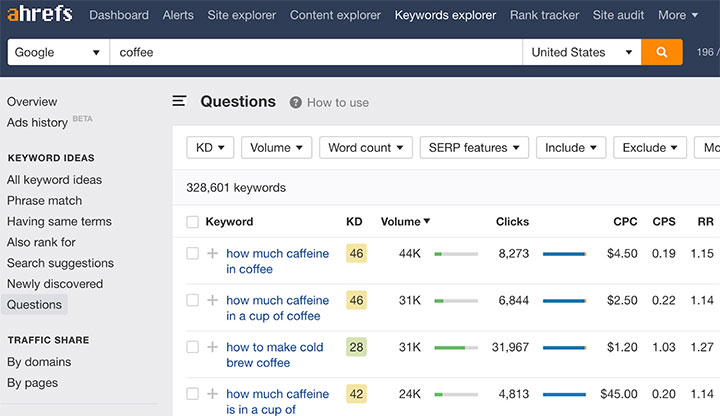The image size is (720, 416).
Task: Click the KD badge 28
Action: (356, 347)
